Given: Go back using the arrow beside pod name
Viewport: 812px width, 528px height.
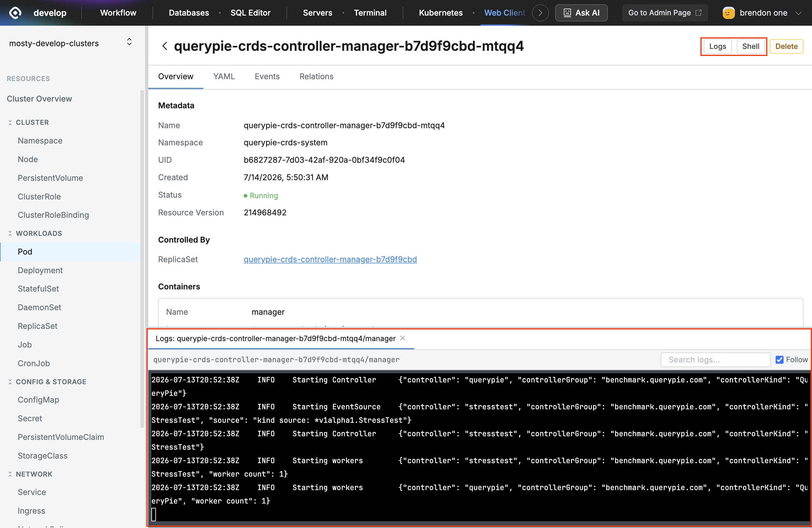Looking at the screenshot, I should (x=164, y=46).
